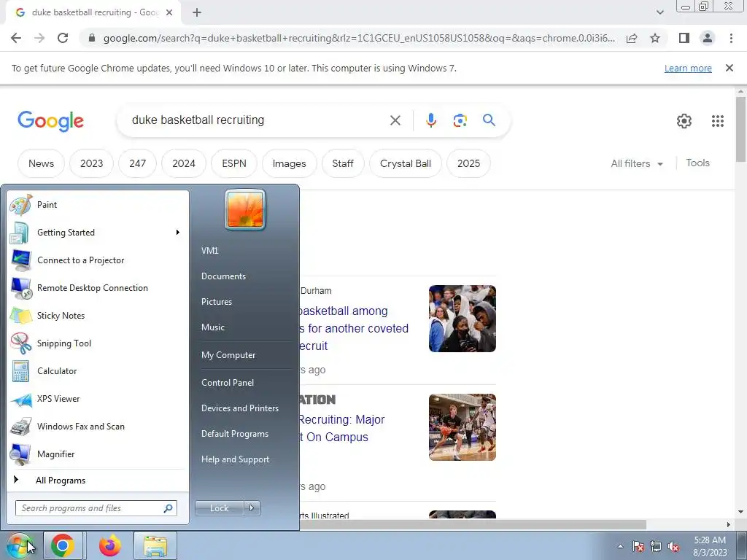Reload the current page
Screen dimensions: 747x560
click(x=63, y=38)
